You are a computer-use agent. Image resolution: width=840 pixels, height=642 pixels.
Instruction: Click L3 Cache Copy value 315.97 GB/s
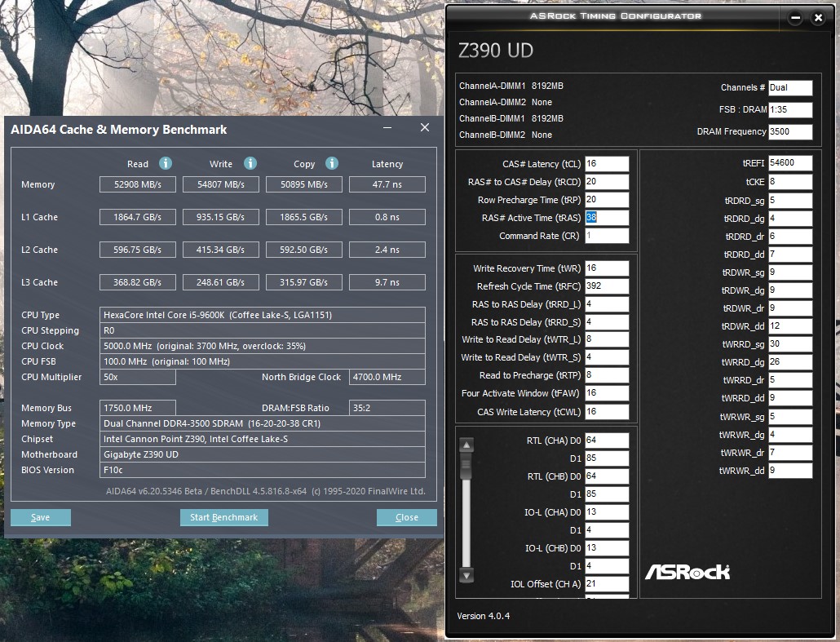tap(303, 282)
